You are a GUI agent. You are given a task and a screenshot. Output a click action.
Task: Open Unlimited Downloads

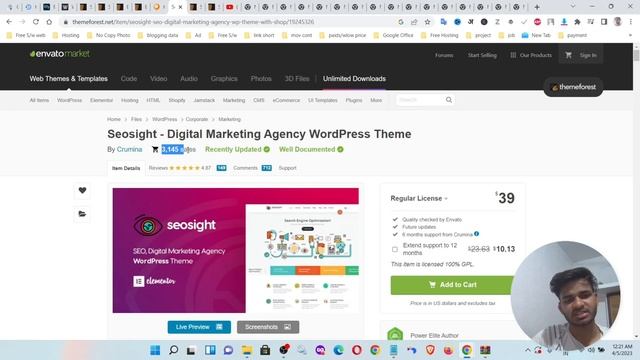point(354,79)
